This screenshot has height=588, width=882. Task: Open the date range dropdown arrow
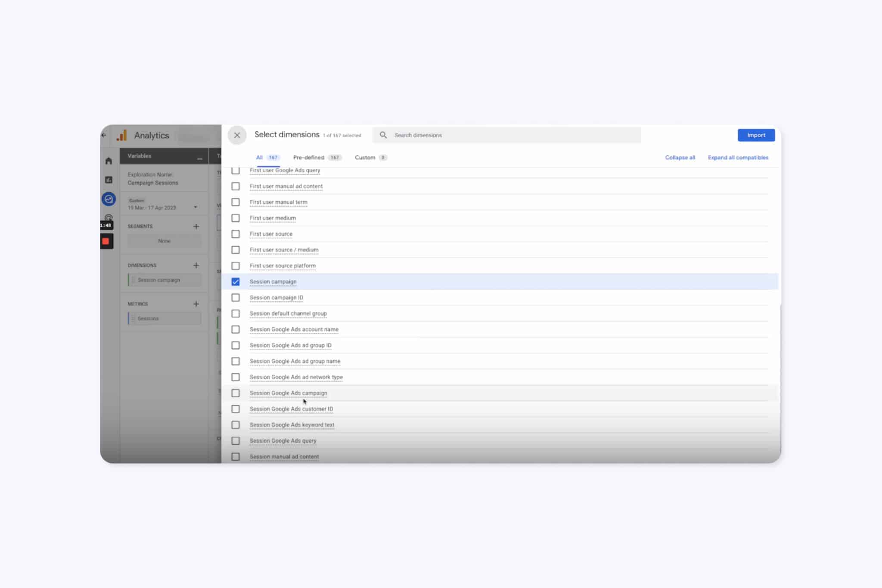[x=196, y=207]
